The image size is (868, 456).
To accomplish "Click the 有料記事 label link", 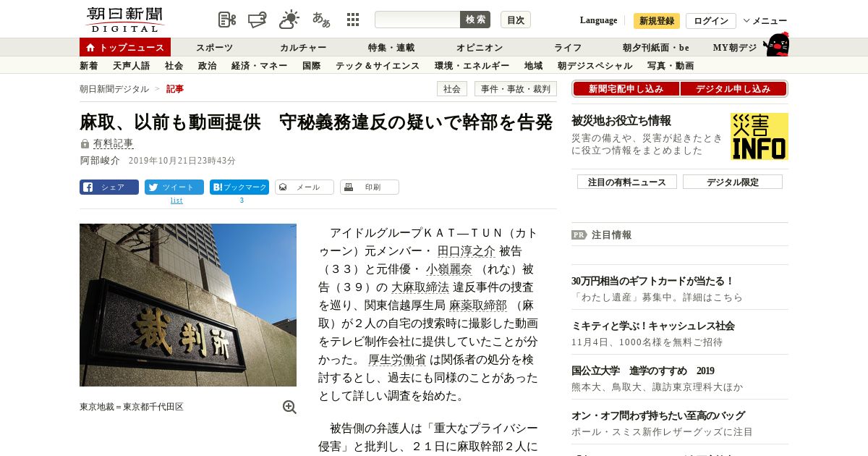I will coord(114,144).
